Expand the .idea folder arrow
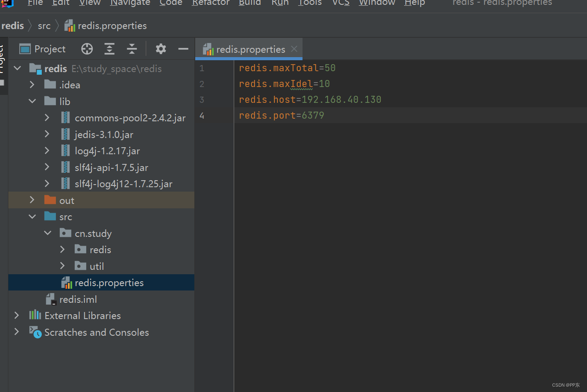The height and width of the screenshot is (392, 587). pyautogui.click(x=32, y=84)
